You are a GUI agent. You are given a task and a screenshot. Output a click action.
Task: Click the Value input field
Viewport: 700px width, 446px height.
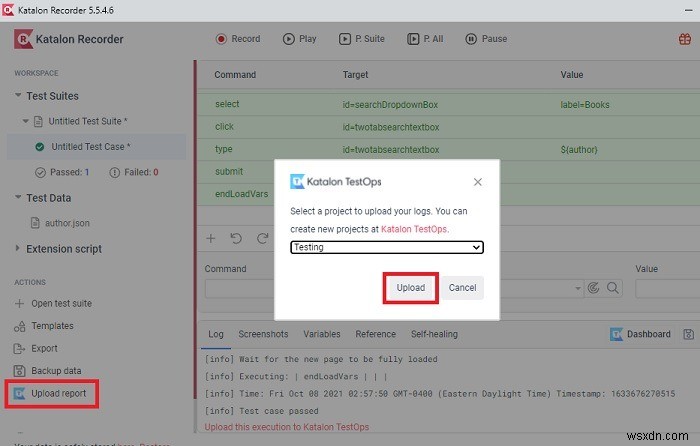coord(667,289)
